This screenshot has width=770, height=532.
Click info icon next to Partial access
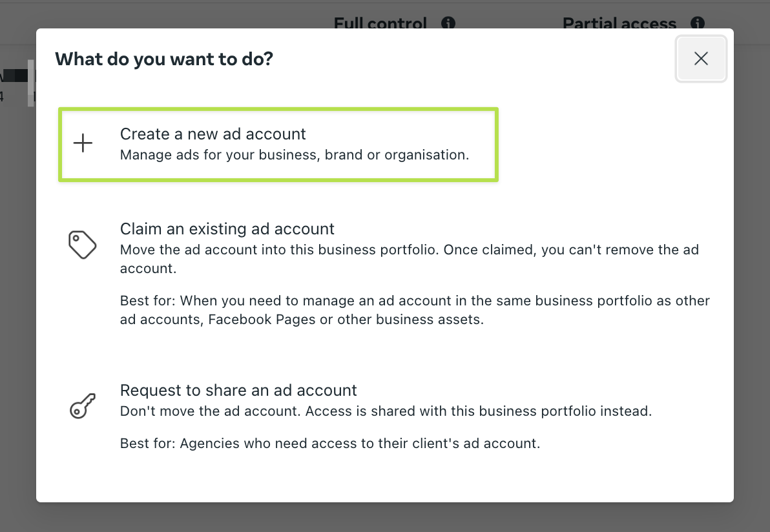pyautogui.click(x=698, y=24)
